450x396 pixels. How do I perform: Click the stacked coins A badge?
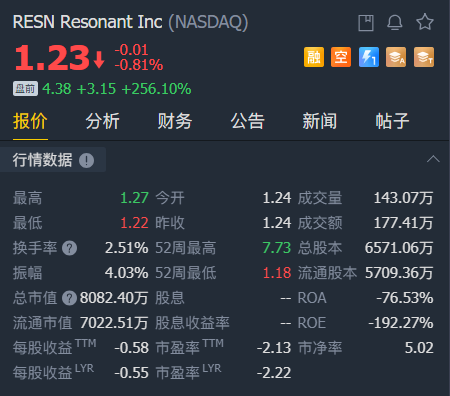[x=396, y=57]
